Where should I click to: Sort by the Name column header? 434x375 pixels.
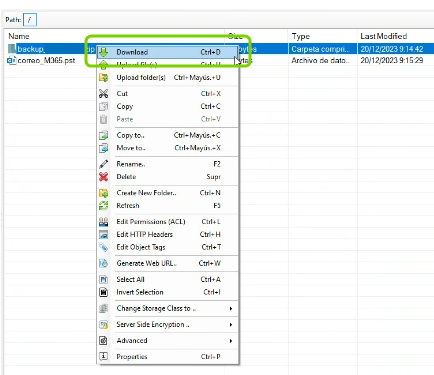pos(19,36)
